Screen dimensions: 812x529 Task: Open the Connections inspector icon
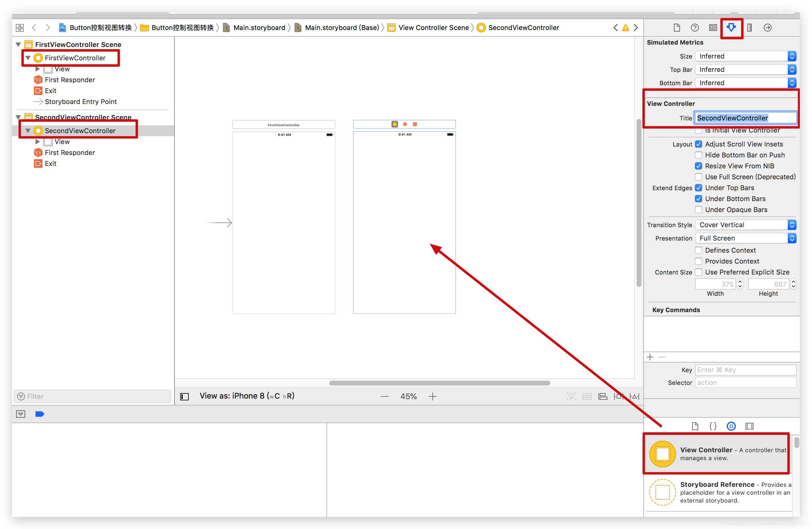(x=767, y=28)
